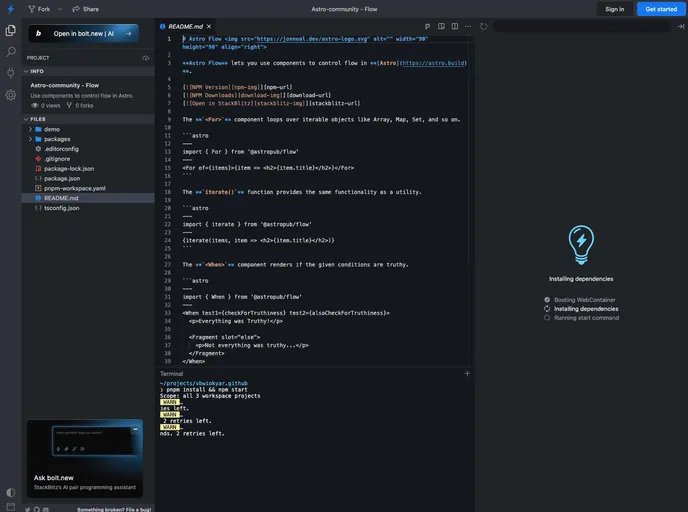Screen dimensions: 688x512
Task: Select README.md in file tree
Action: pyautogui.click(x=88, y=198)
